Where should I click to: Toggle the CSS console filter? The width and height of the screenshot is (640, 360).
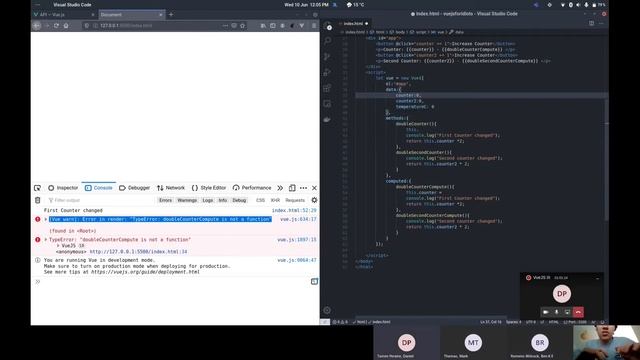260,200
